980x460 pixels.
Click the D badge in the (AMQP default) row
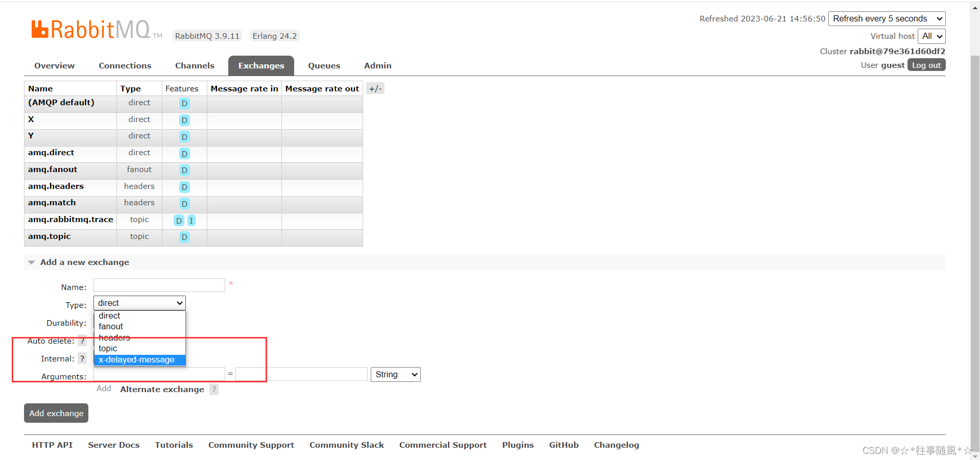[184, 103]
